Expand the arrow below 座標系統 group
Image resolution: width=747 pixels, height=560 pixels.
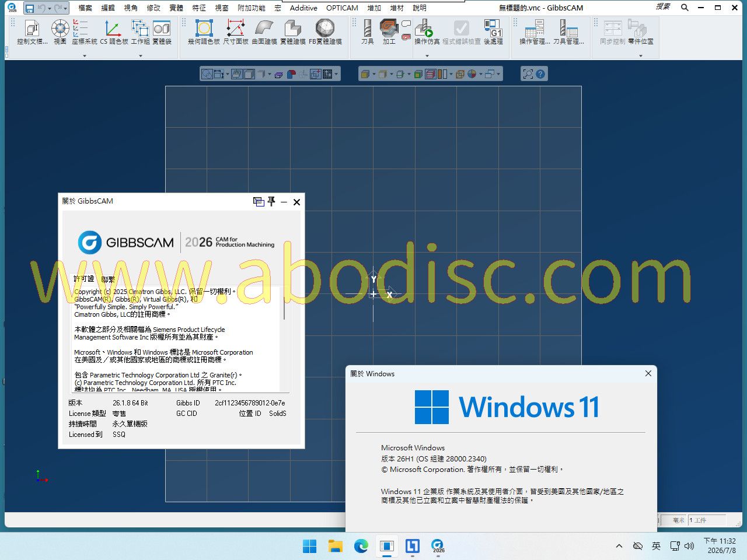pos(85,55)
